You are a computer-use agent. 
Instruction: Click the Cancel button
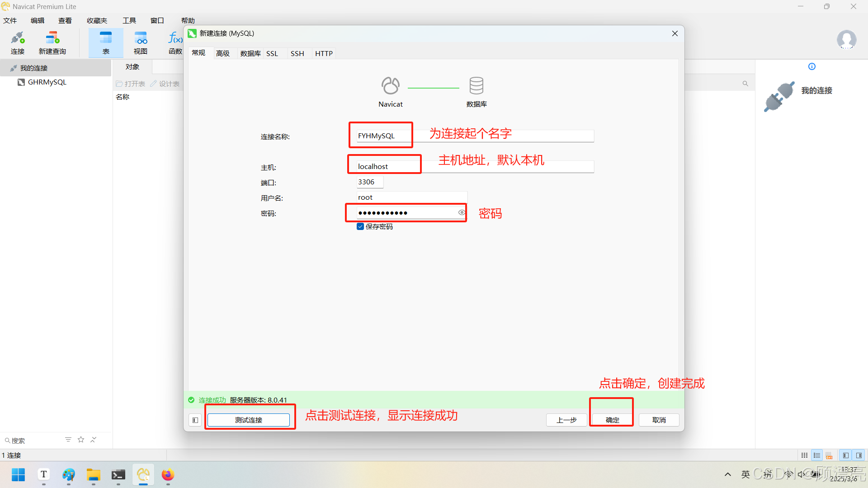pyautogui.click(x=659, y=420)
